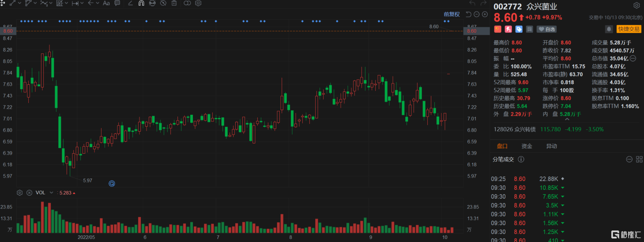This screenshot has width=644, height=242.
Task: Select the arrow annotation tool
Action: 91,3
